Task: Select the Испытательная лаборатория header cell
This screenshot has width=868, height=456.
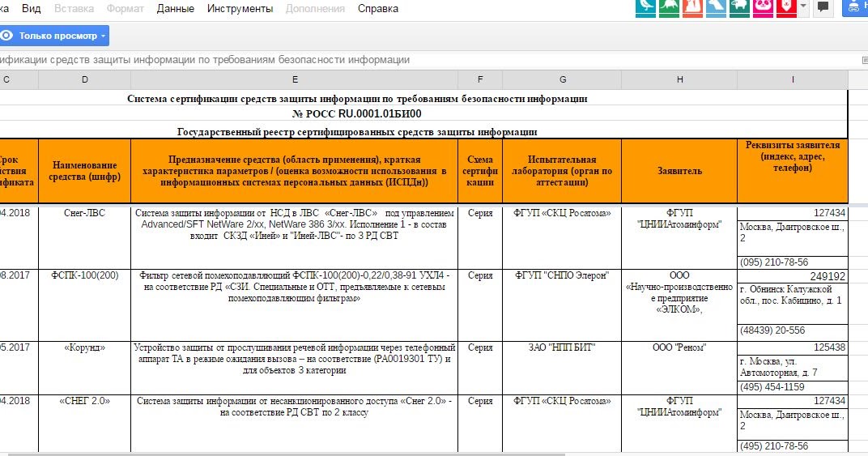Action: point(563,171)
